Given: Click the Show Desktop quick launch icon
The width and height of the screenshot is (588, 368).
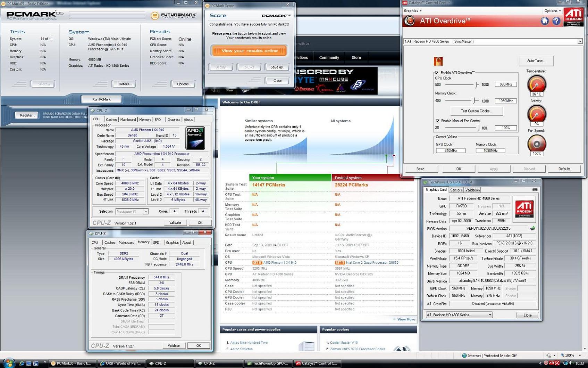Looking at the screenshot, I should point(29,363).
